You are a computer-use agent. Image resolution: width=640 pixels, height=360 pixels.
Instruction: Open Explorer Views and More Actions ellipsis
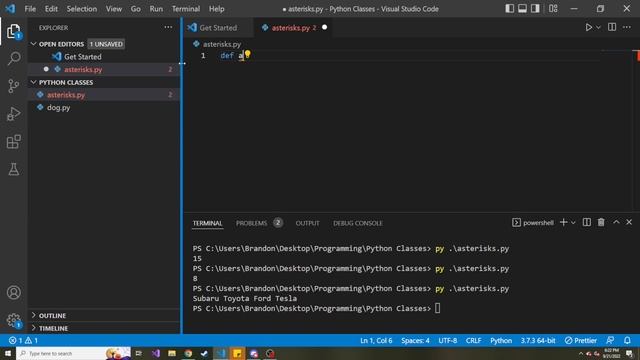click(168, 27)
